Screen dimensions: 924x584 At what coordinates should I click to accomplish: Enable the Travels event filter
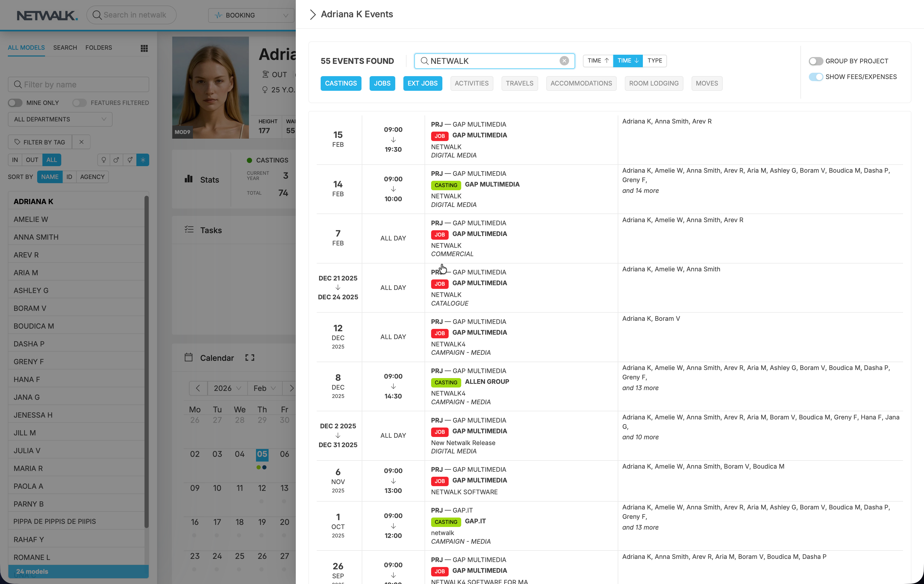[x=519, y=83]
